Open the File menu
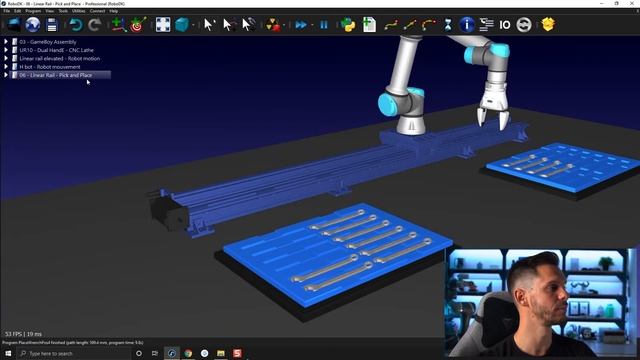The height and width of the screenshot is (360, 640). [7, 11]
